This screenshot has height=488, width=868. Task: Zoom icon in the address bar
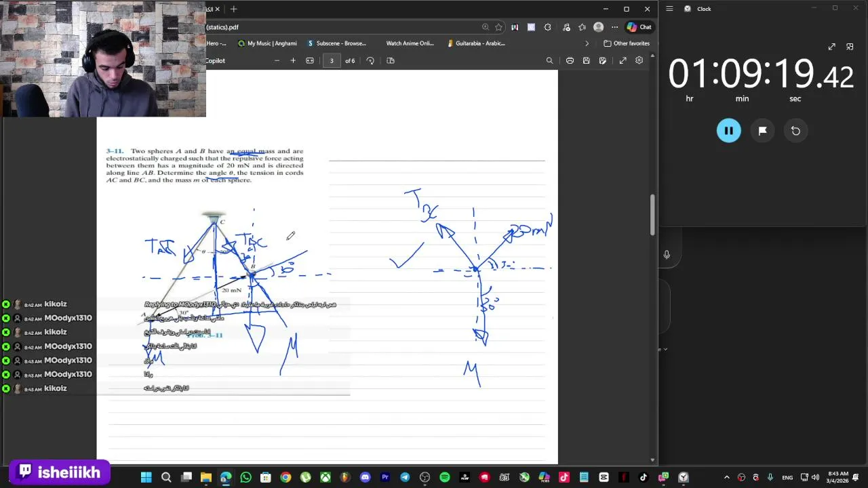coord(486,27)
